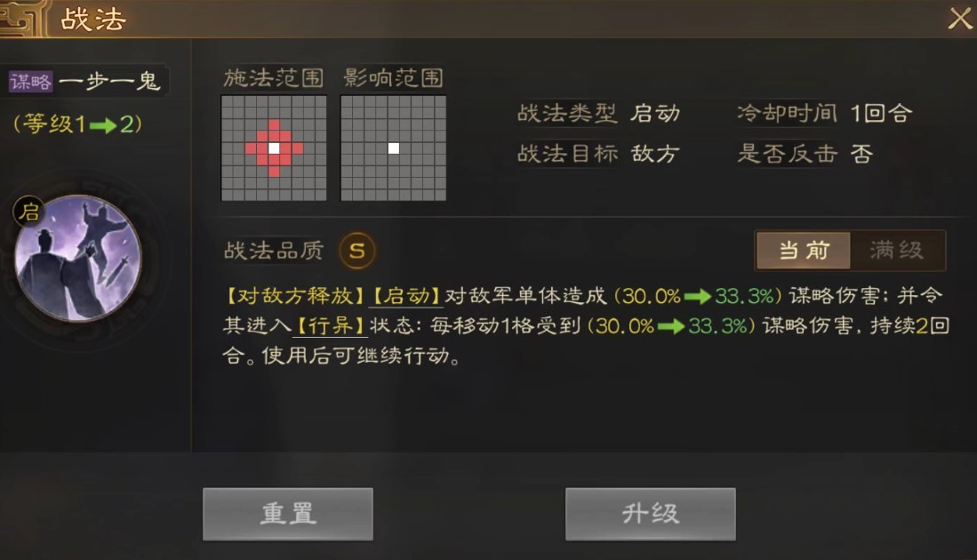977x560 pixels.
Task: Click the S quality badge icon
Action: pos(357,251)
